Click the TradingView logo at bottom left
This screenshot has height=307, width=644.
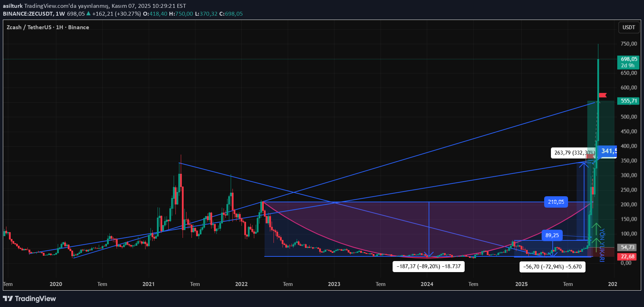[x=30, y=298]
